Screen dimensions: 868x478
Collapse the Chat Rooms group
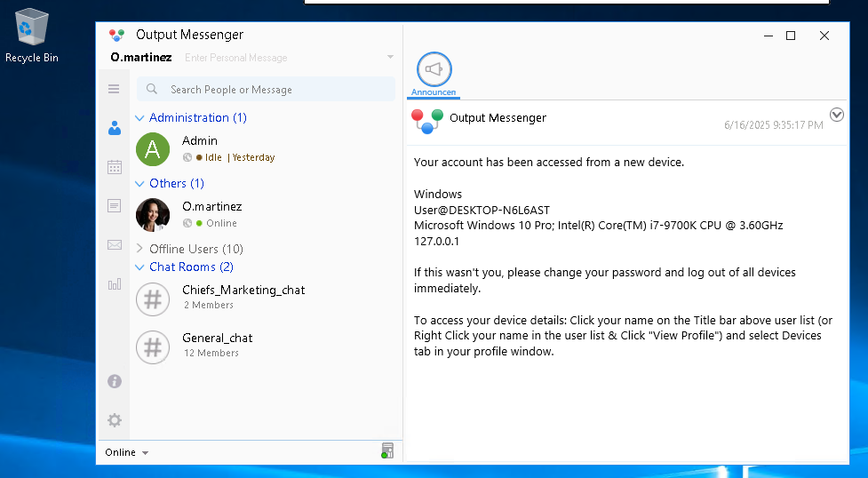point(139,267)
